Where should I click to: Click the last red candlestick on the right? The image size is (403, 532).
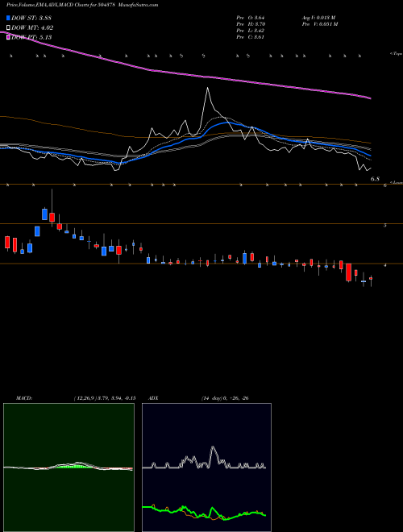coord(371,278)
